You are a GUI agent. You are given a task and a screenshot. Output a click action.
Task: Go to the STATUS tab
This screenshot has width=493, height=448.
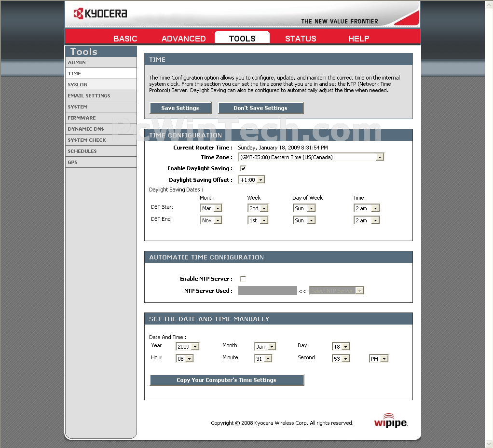pos(301,39)
